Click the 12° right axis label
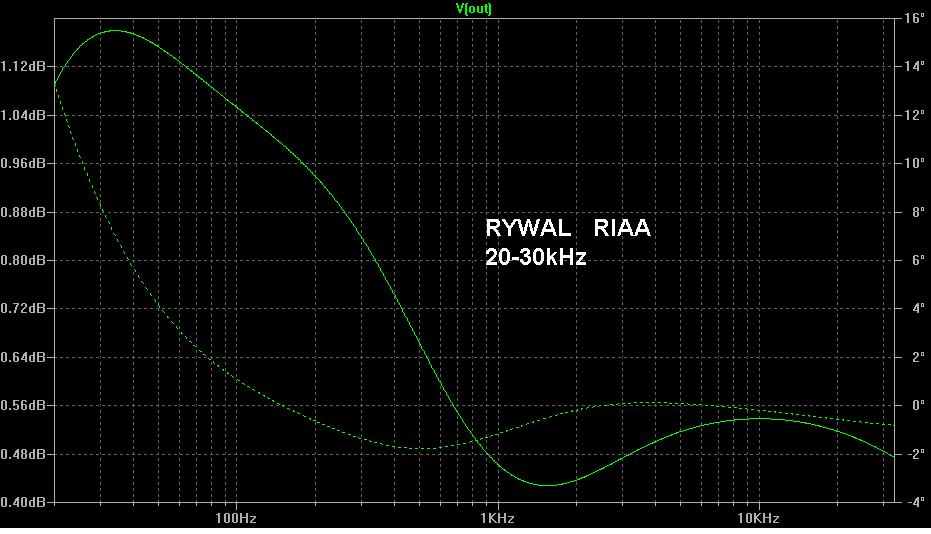The height and width of the screenshot is (534, 931). (914, 115)
